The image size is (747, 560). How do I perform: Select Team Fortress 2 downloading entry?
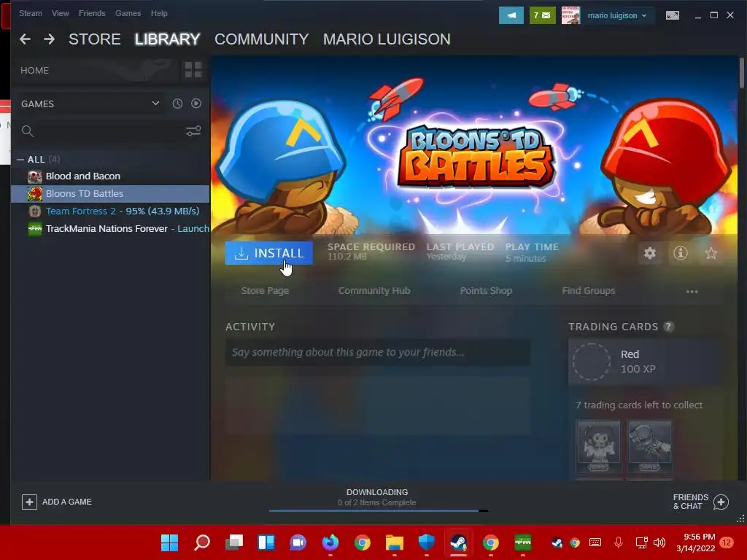tap(110, 211)
